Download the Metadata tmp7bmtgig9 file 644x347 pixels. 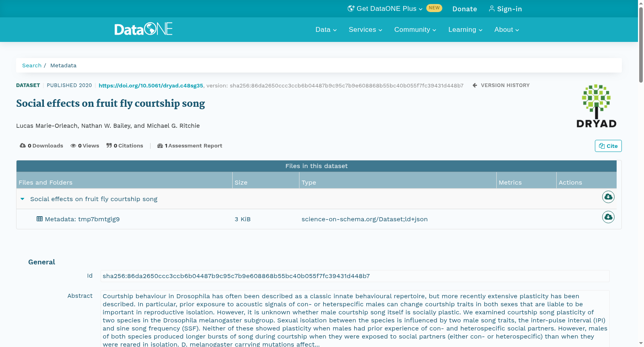(x=608, y=217)
